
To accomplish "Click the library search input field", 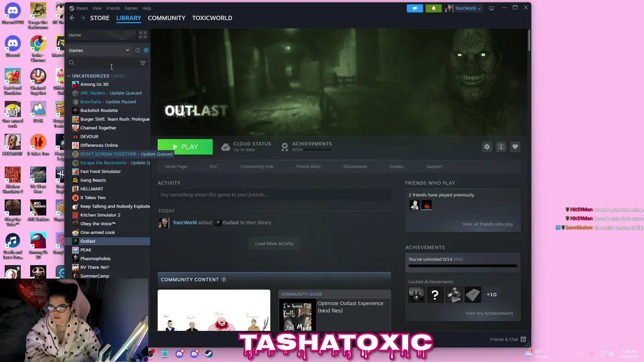I will [107, 63].
